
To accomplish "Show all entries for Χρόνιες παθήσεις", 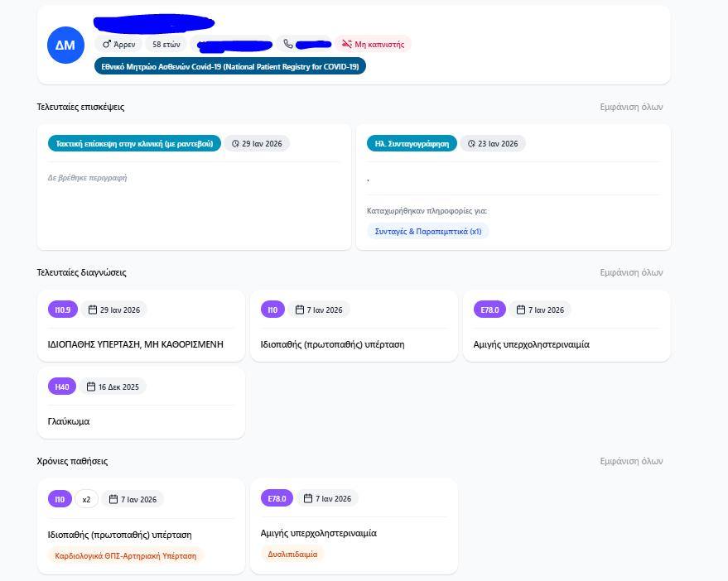I will point(631,461).
